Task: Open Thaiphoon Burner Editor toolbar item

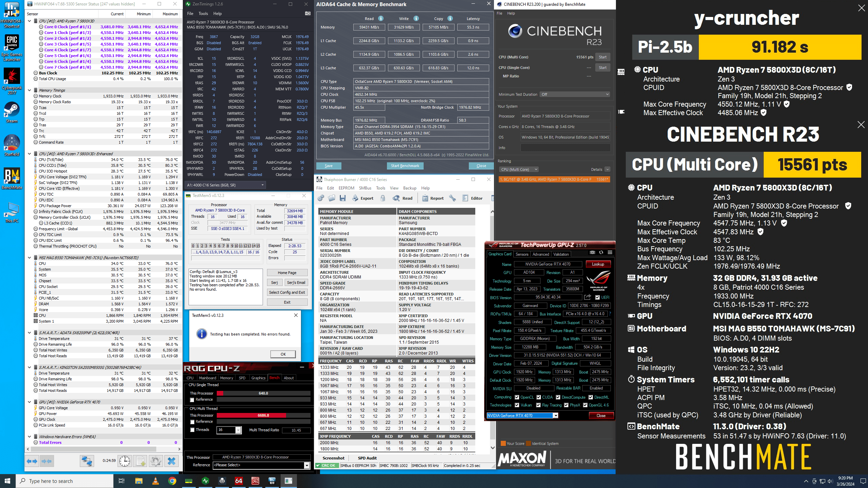Action: point(473,198)
